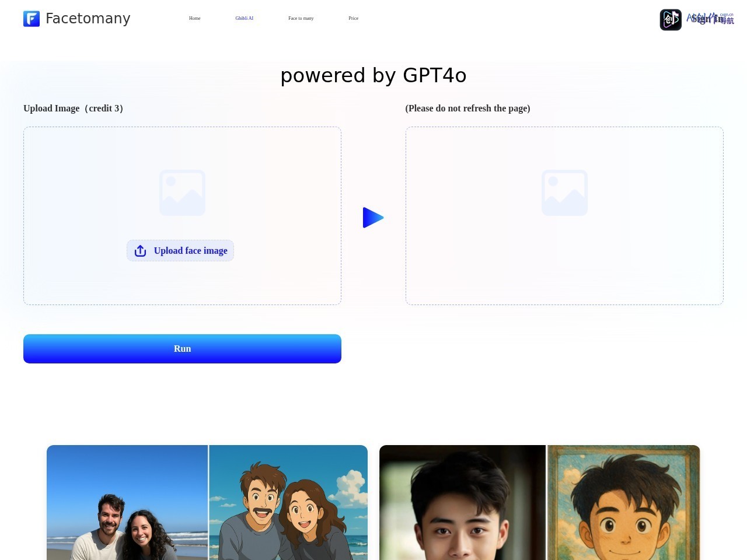Screen dimensions: 747x560
Task: Click the 'powered by GPT4o' heading
Action: point(373,75)
